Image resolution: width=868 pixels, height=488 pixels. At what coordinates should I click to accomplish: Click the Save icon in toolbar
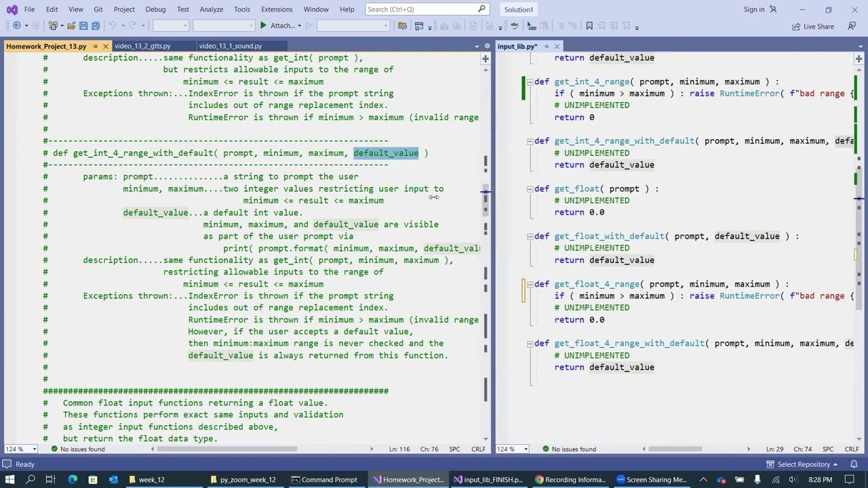tap(83, 26)
